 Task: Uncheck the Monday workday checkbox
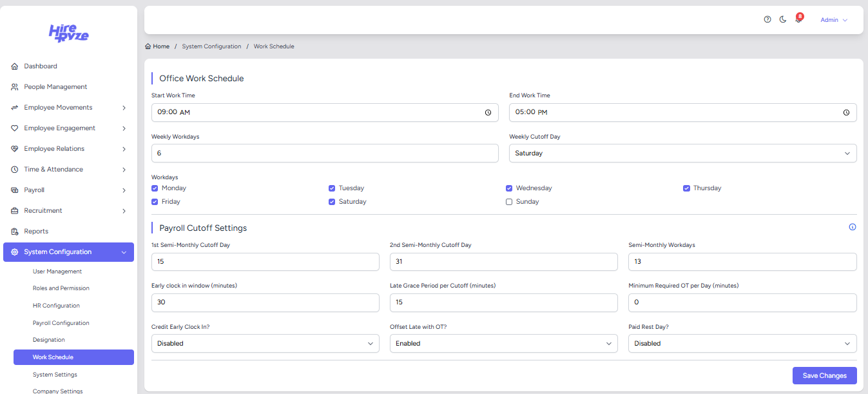[155, 188]
